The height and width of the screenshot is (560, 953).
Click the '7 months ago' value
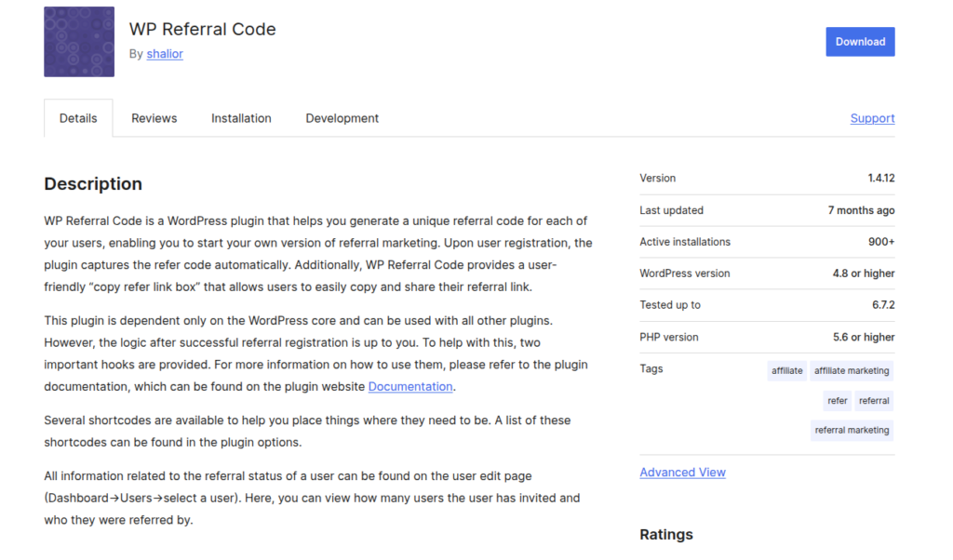pos(861,211)
